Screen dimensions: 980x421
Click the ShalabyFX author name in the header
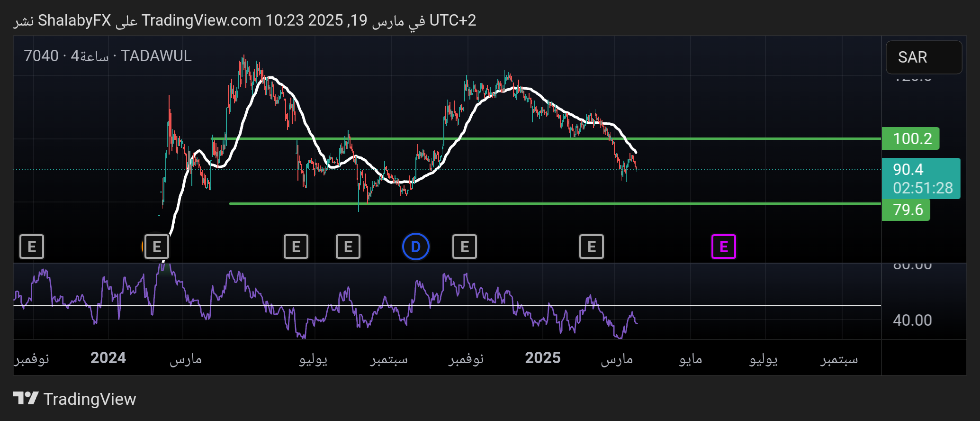[x=74, y=20]
